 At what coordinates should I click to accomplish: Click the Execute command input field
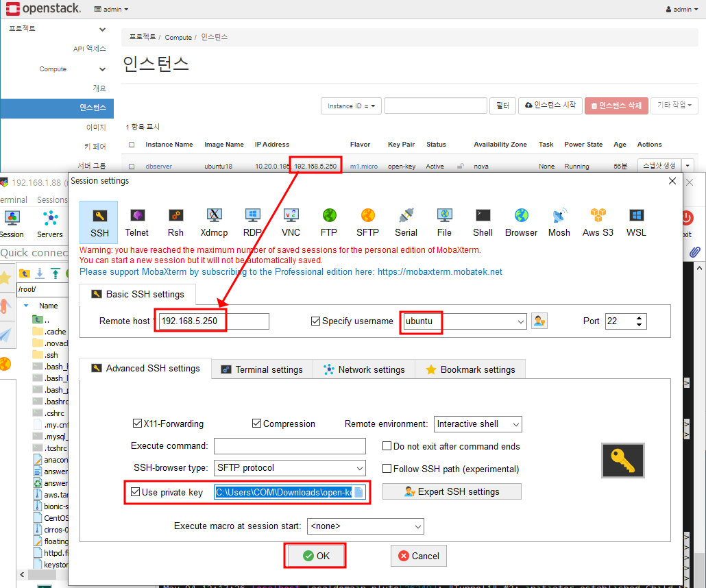click(289, 446)
